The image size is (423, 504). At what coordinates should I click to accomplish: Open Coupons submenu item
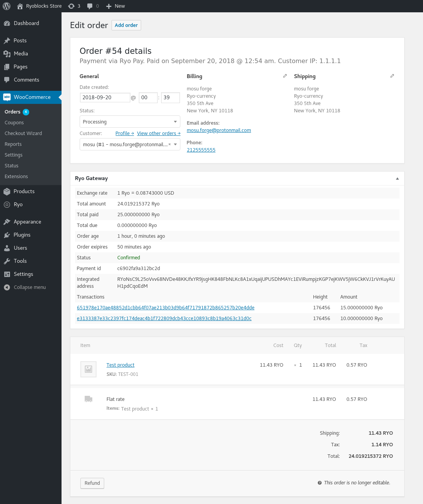click(x=14, y=123)
